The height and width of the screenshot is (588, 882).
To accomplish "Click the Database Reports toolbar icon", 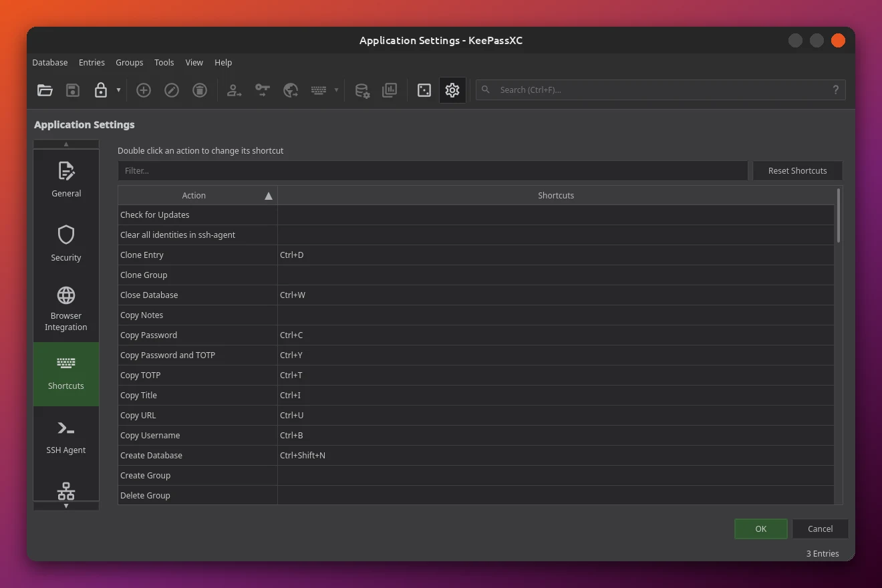I will pos(390,90).
